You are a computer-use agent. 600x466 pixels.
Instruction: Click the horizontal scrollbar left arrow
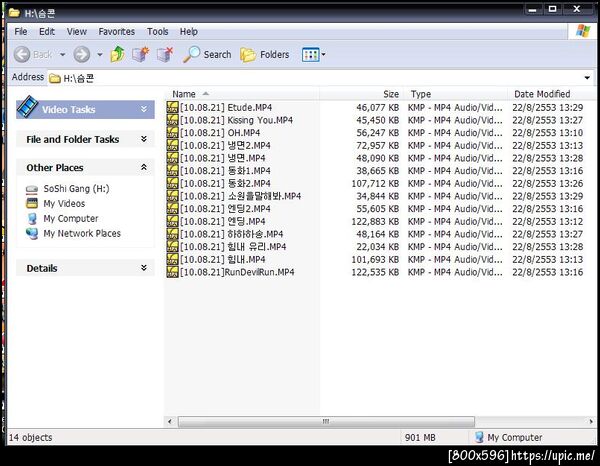click(170, 421)
